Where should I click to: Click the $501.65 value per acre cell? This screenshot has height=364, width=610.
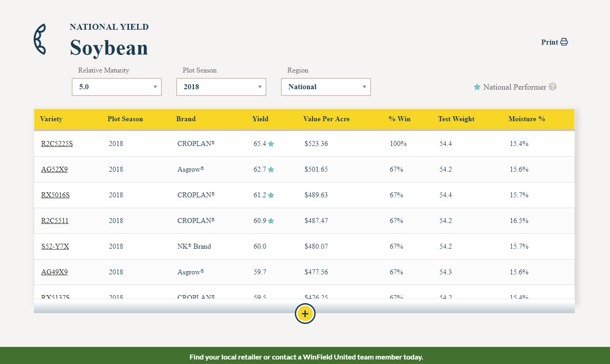[316, 169]
